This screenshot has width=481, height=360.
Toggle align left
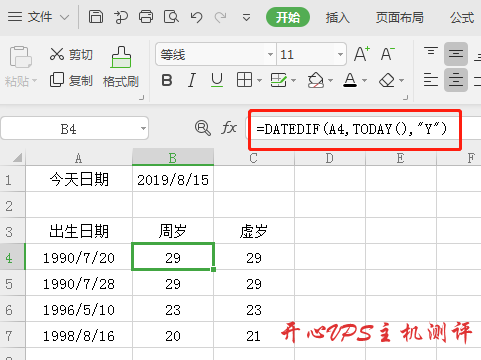pos(431,80)
